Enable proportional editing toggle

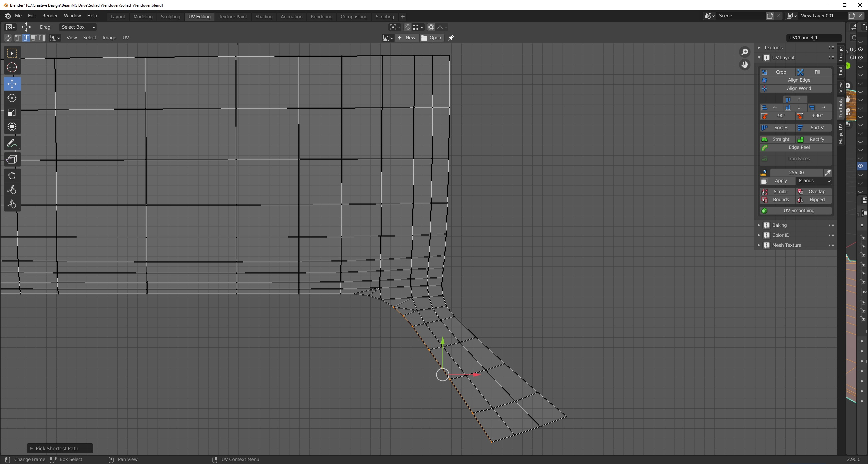point(431,27)
